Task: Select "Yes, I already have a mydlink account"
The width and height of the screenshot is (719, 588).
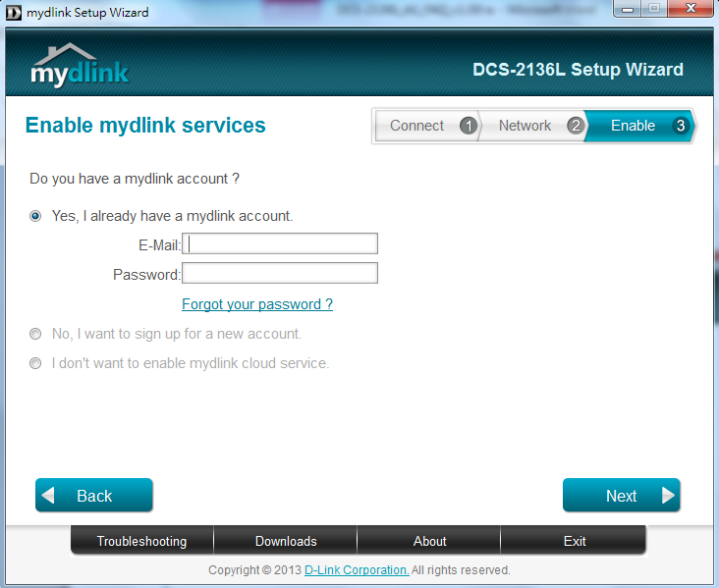Action: tap(36, 216)
